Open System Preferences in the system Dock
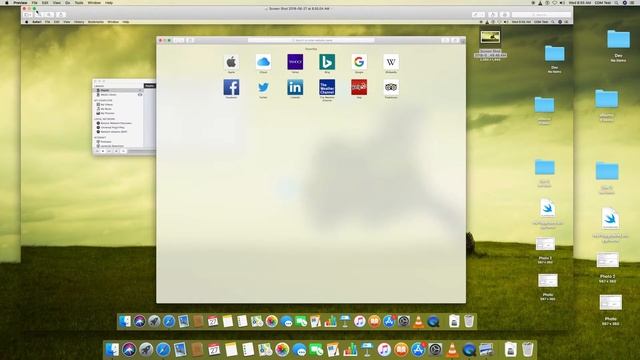640x360 pixels. (436, 350)
